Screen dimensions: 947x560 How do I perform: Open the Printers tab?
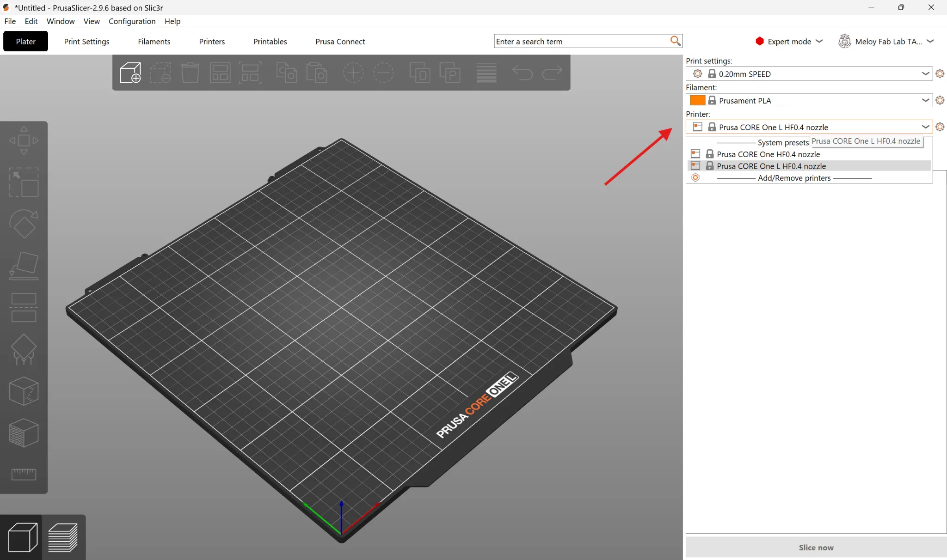pyautogui.click(x=212, y=42)
